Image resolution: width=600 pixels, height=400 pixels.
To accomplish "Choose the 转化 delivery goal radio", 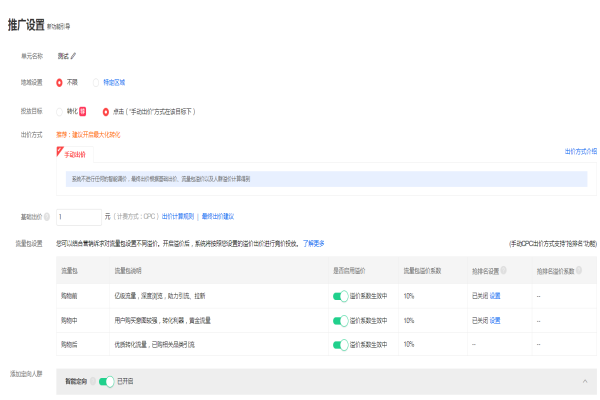I will coord(60,111).
